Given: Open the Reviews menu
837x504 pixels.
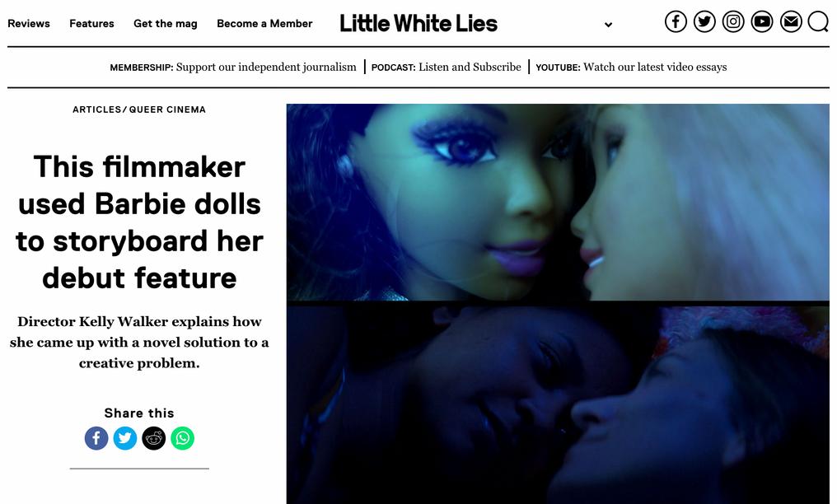Looking at the screenshot, I should pyautogui.click(x=29, y=23).
